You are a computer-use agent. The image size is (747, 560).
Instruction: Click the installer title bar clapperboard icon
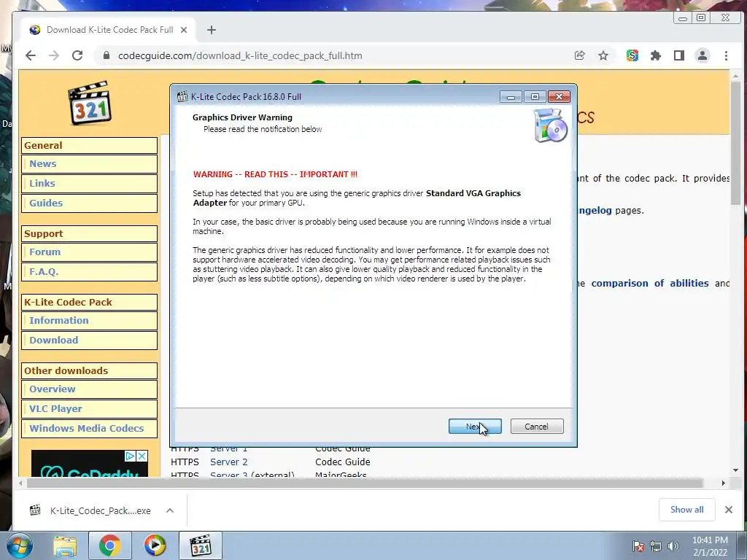coord(182,97)
